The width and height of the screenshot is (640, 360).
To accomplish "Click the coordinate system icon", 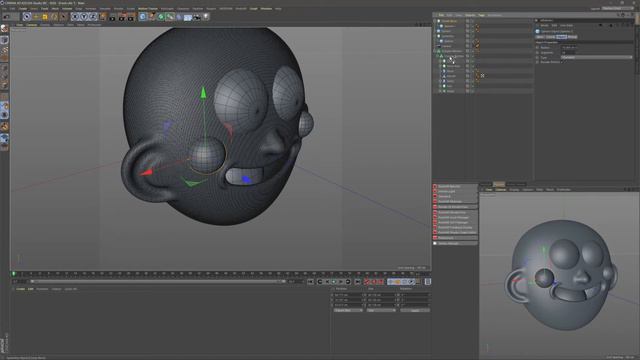I will pyautogui.click(x=102, y=17).
